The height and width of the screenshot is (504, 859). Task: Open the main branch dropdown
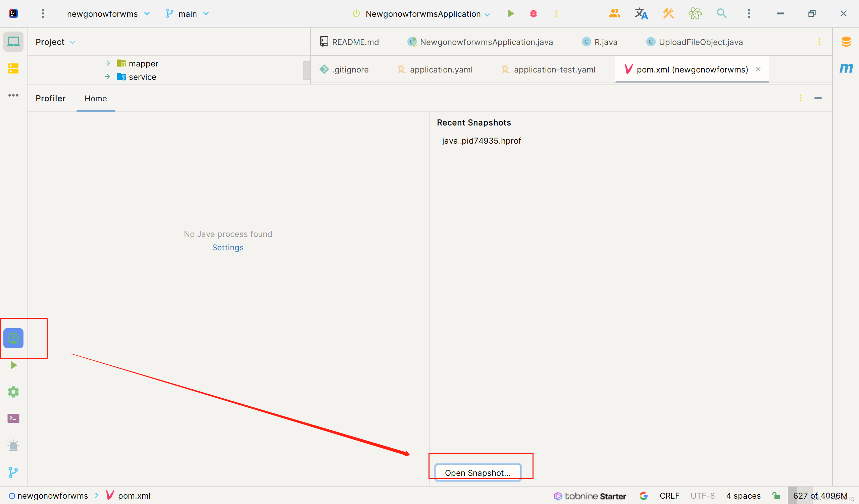(x=187, y=14)
